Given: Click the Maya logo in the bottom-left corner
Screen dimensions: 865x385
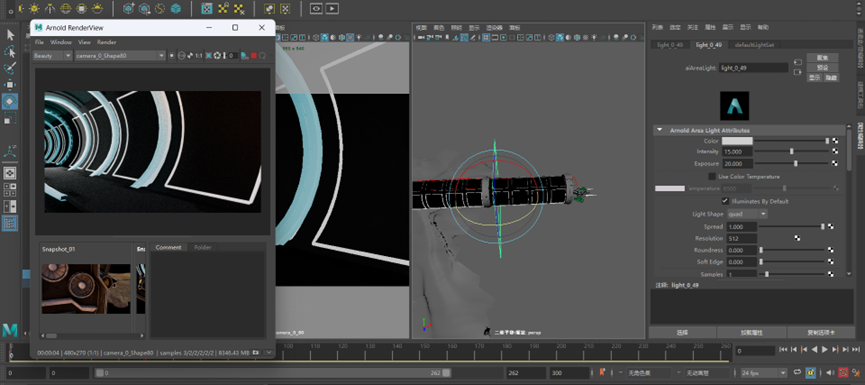Looking at the screenshot, I should pyautogui.click(x=10, y=330).
